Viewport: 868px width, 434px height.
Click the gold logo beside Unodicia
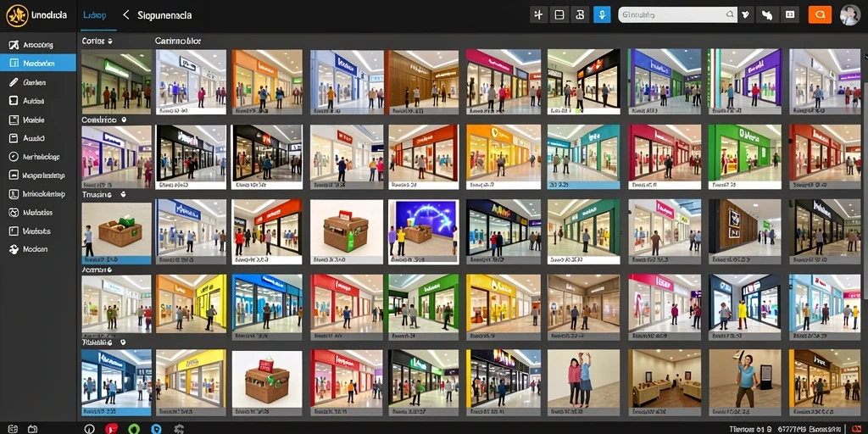pyautogui.click(x=17, y=15)
